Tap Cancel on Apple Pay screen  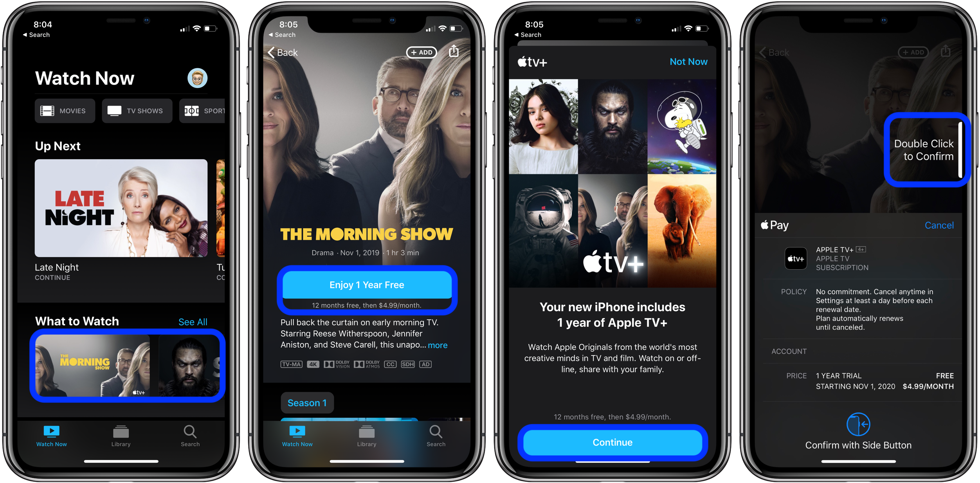[x=939, y=225]
